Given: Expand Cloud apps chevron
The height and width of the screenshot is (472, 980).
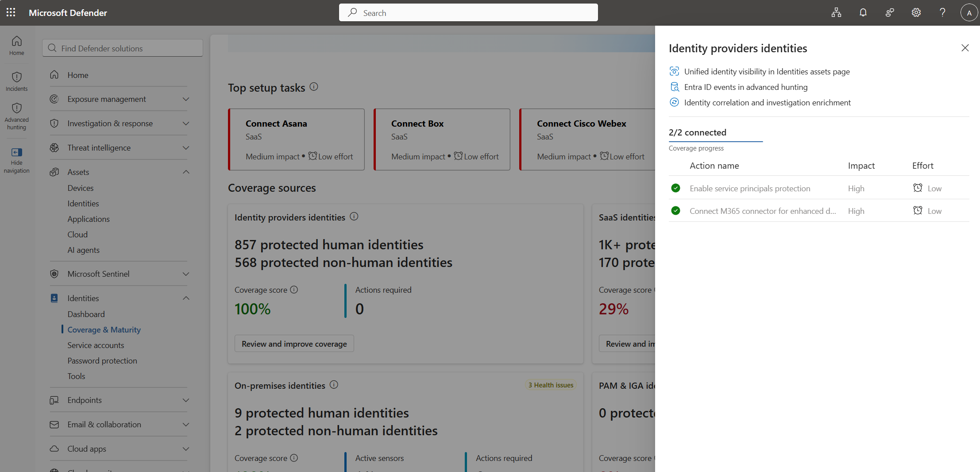Looking at the screenshot, I should click(x=186, y=449).
